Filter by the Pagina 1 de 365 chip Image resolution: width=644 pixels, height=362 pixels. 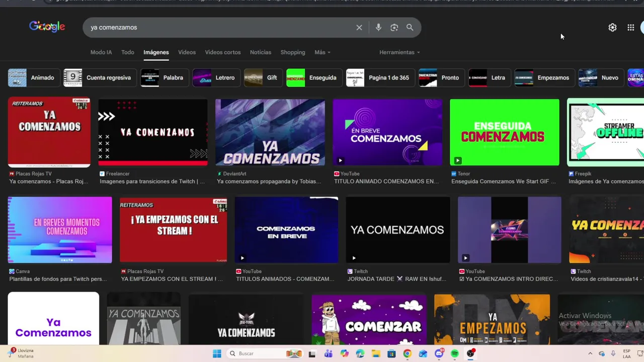[x=380, y=78]
